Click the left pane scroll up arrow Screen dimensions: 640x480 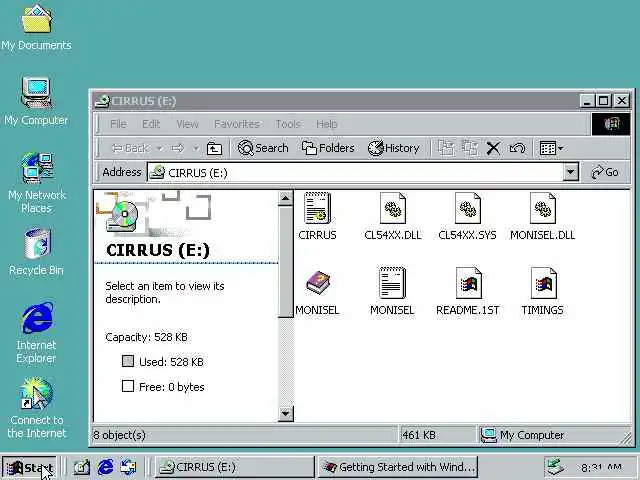286,198
